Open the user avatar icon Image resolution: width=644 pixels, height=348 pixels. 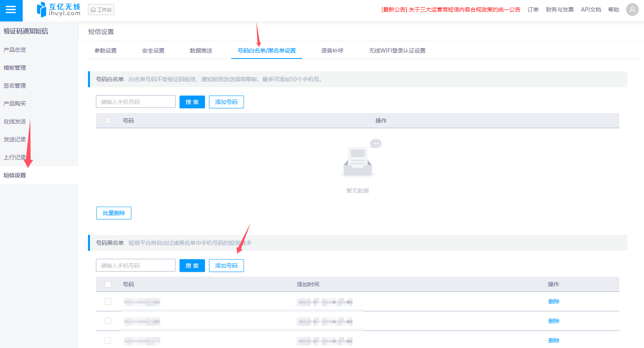(632, 10)
